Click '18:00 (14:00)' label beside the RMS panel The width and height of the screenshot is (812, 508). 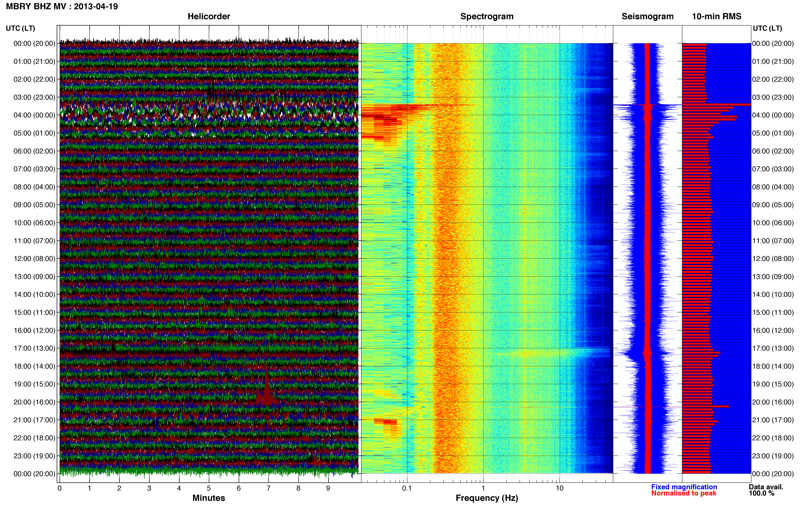click(x=773, y=366)
